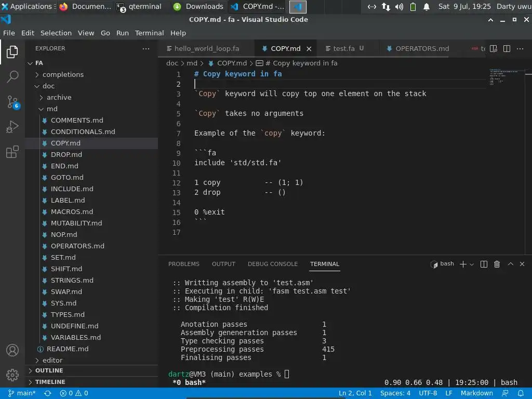The width and height of the screenshot is (532, 399).
Task: Switch to the OUTPUT panel tab
Action: [223, 264]
